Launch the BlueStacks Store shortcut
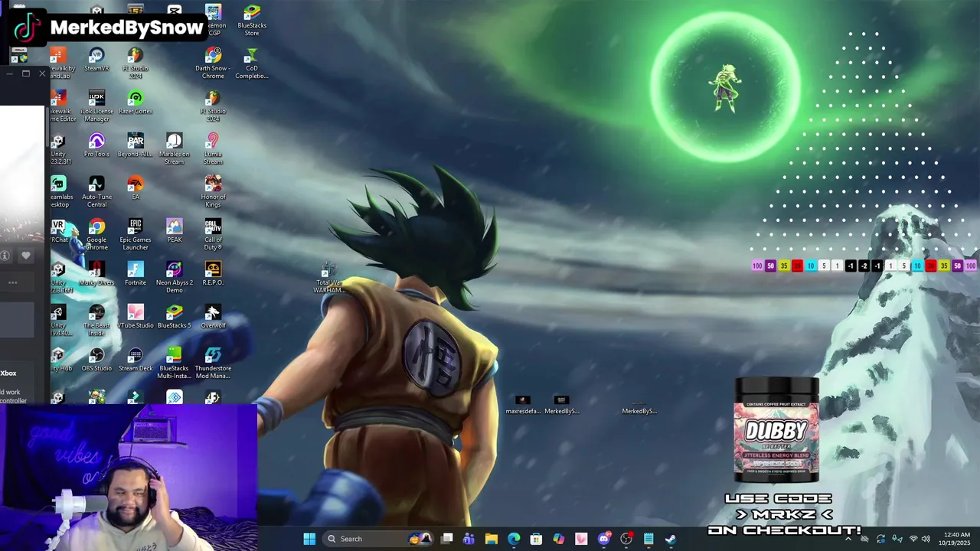The width and height of the screenshot is (980, 551). [x=252, y=21]
